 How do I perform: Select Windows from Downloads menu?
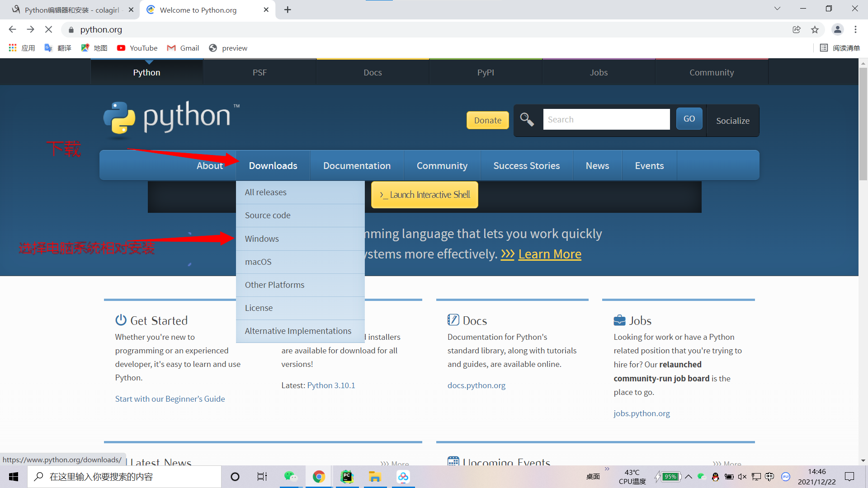tap(262, 239)
